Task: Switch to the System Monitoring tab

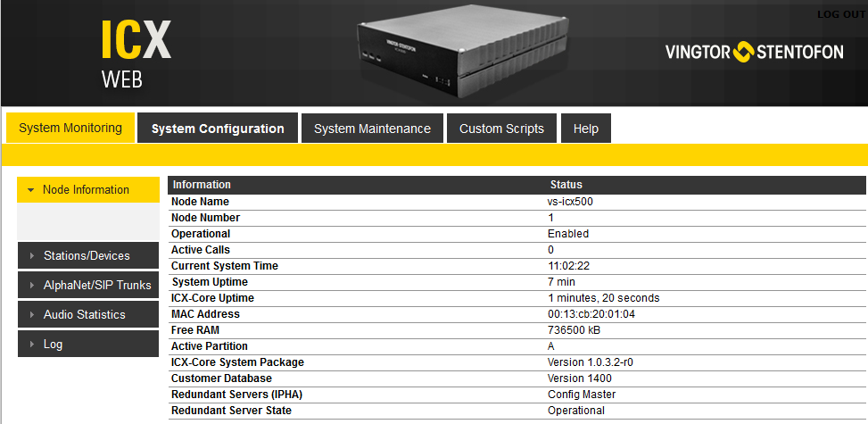Action: point(70,128)
